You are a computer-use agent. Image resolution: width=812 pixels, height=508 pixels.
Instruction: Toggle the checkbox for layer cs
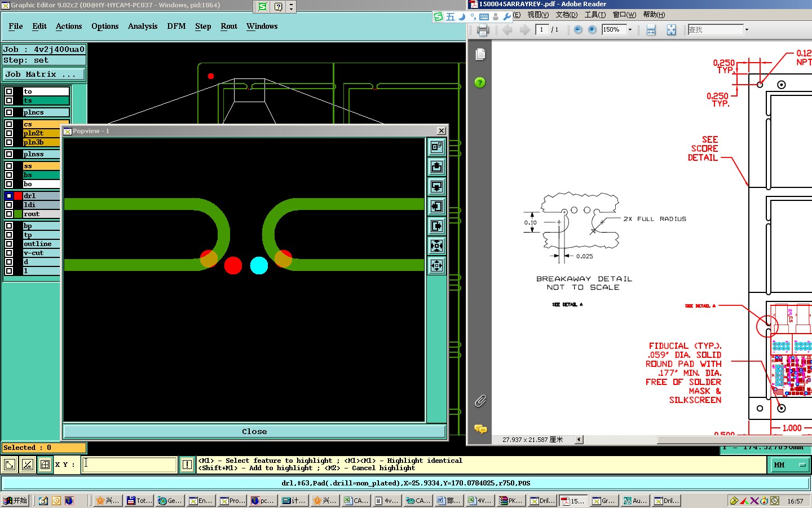tap(9, 124)
